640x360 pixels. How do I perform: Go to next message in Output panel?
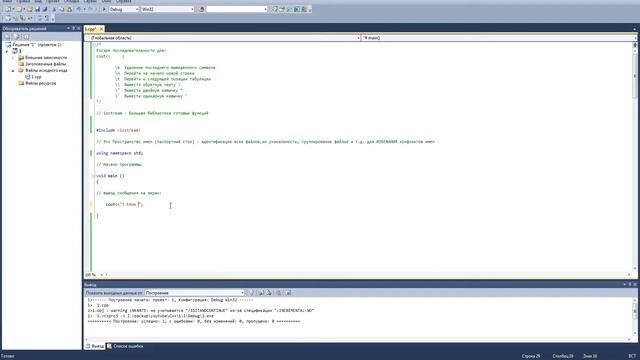pos(269,293)
